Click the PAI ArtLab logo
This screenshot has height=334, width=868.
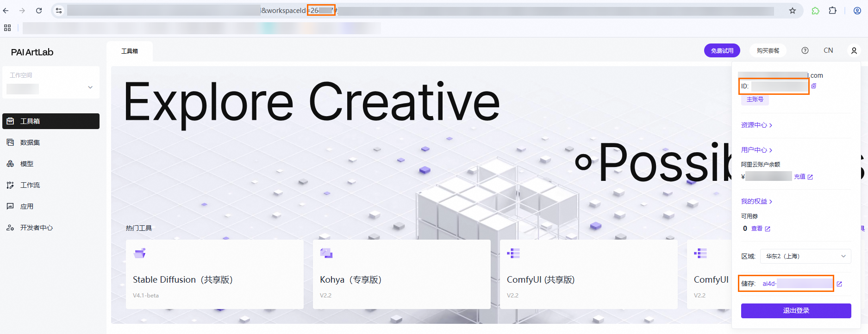point(32,52)
